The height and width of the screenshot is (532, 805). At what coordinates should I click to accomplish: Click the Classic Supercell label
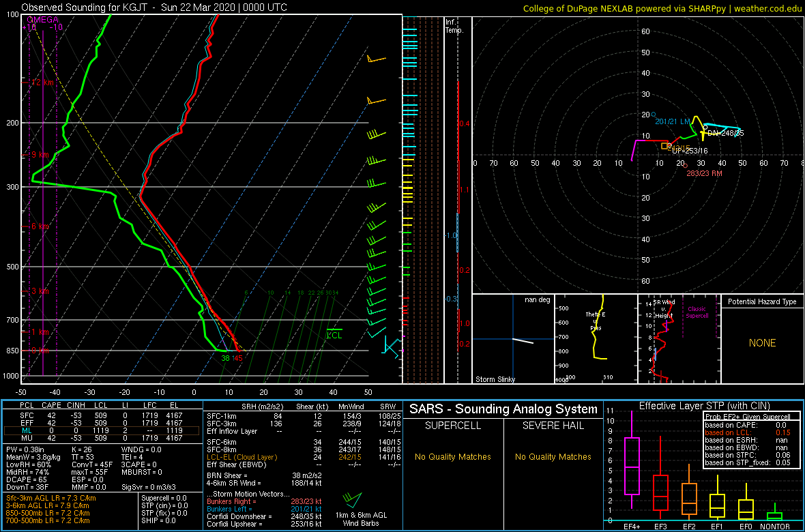(x=697, y=312)
